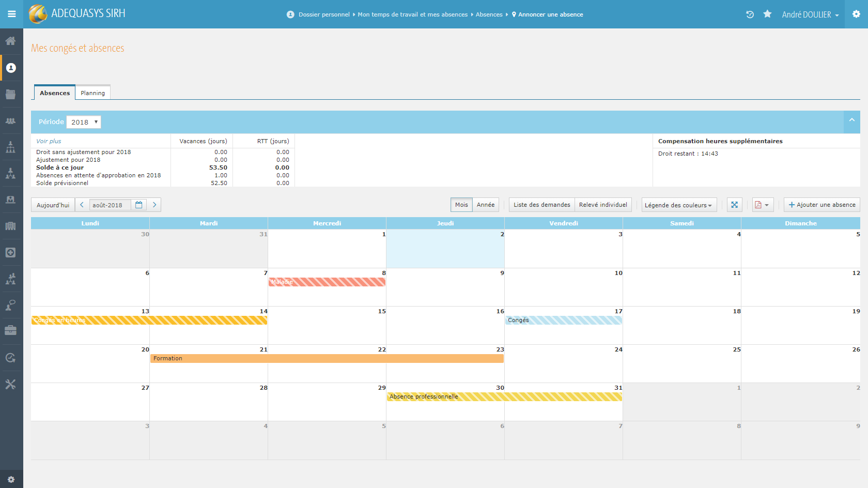Open the tools wrench sidebar icon
Image resolution: width=868 pixels, height=488 pixels.
pyautogui.click(x=10, y=384)
